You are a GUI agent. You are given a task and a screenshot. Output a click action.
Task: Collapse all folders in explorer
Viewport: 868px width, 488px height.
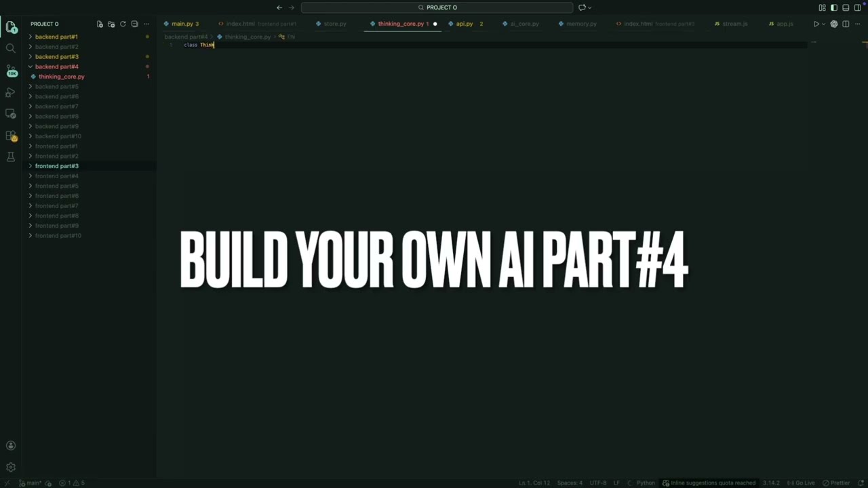[x=134, y=24]
